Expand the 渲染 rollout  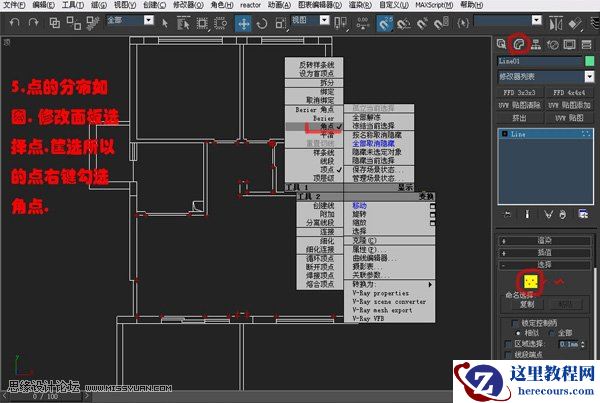(544, 240)
